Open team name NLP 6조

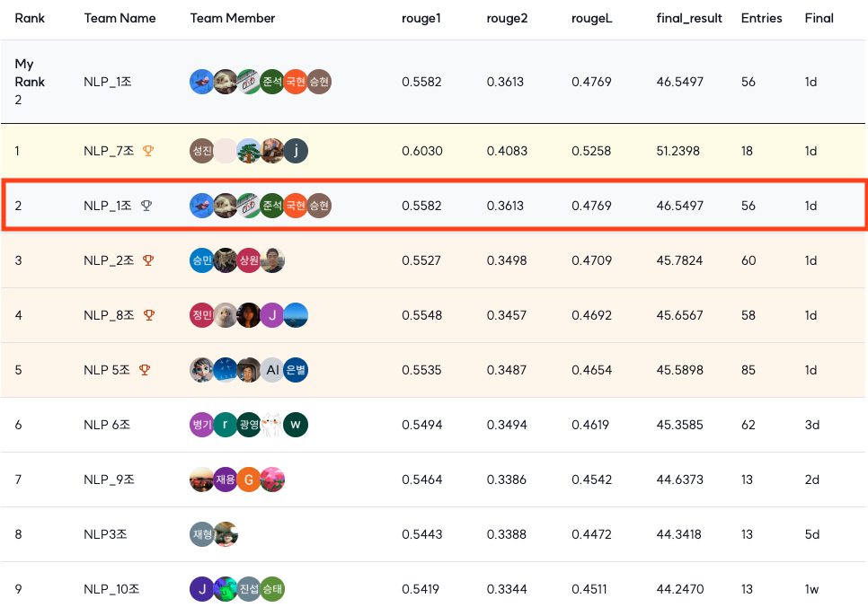pyautogui.click(x=107, y=424)
